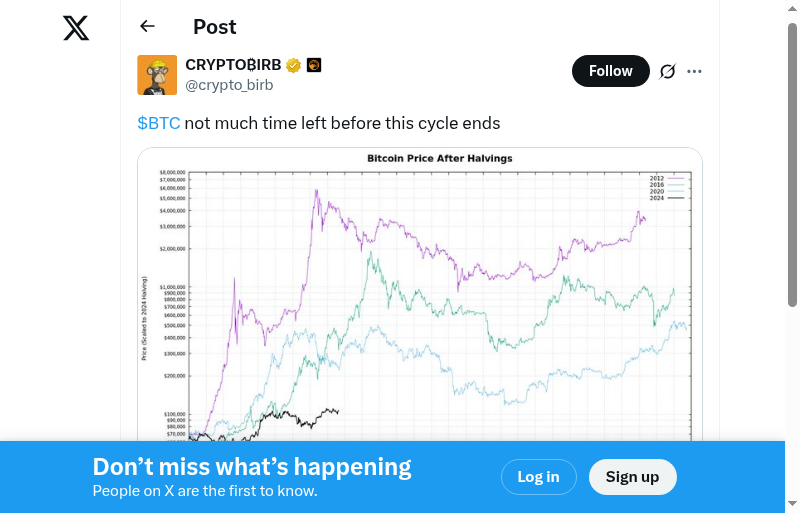Click the Post page heading
The width and height of the screenshot is (800, 513).
coord(215,27)
